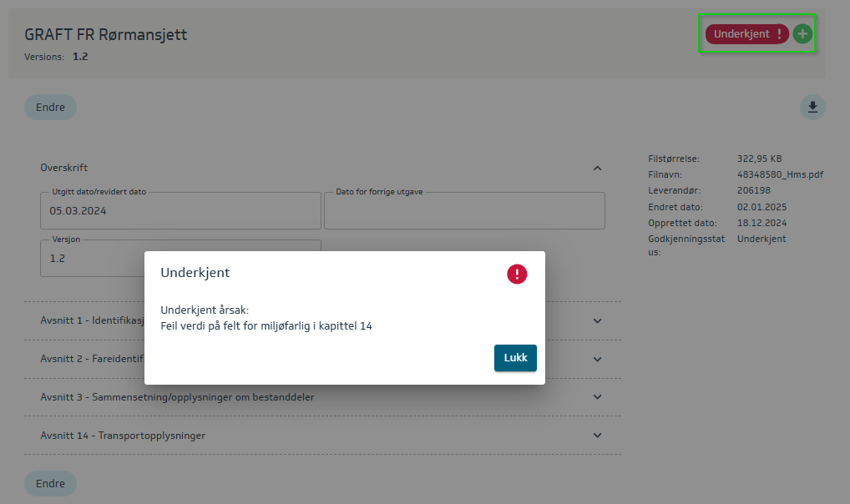850x504 pixels.
Task: Click the Avsnitt 3 Sammensetning section title
Action: [177, 397]
